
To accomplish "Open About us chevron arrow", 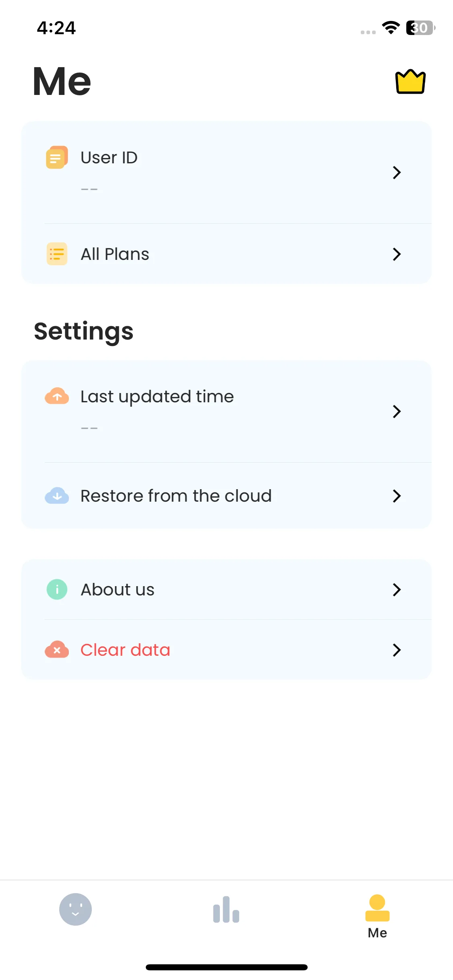I will [x=397, y=589].
